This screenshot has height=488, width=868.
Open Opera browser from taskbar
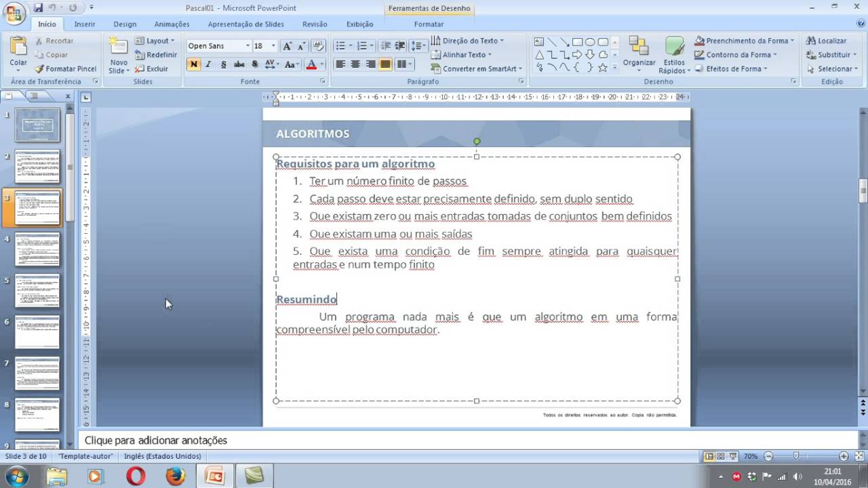[x=136, y=476]
